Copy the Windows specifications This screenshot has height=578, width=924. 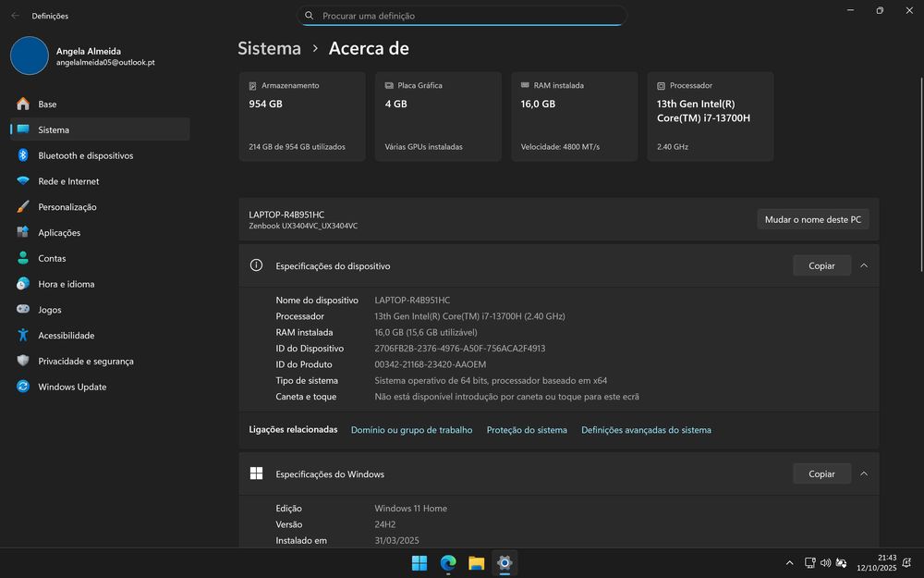click(x=821, y=473)
